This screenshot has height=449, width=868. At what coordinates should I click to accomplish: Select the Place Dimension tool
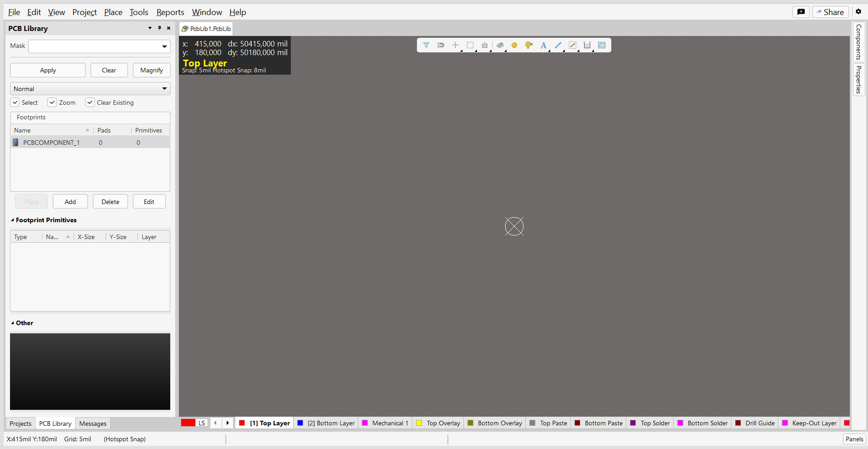coord(587,45)
